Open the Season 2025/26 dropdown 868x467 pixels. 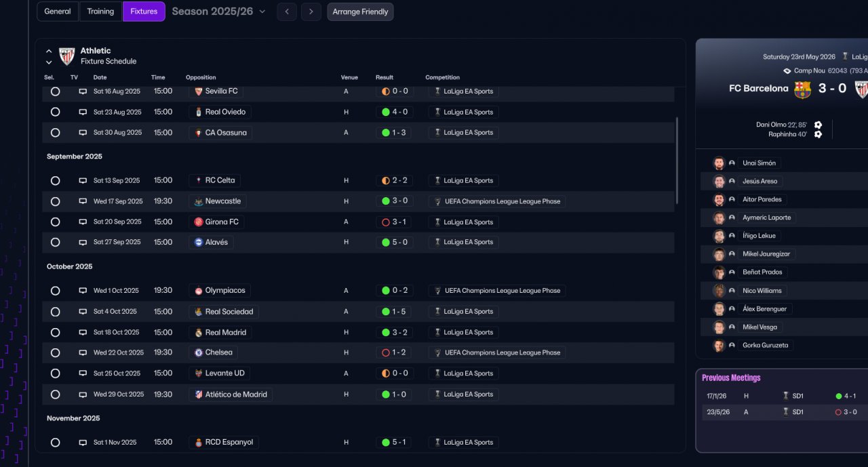[x=218, y=12]
